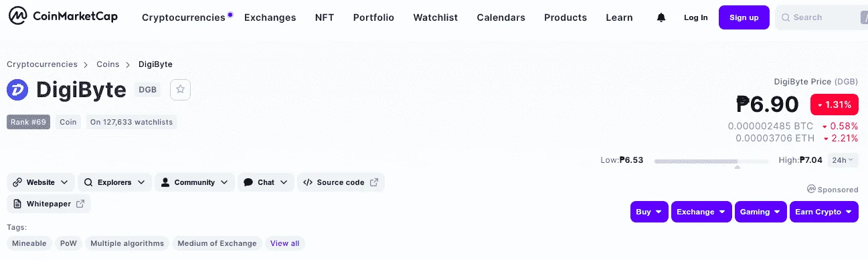Click On 127,633 watchlists badge
868x260 pixels.
pos(131,122)
